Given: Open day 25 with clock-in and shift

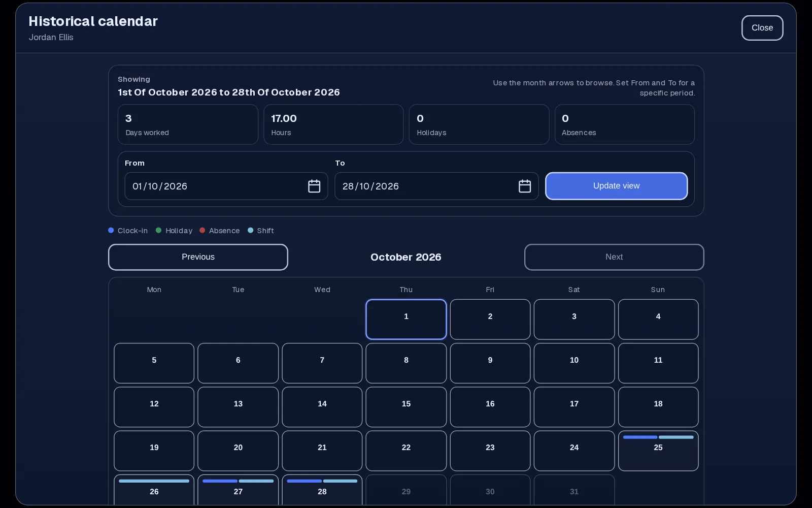Looking at the screenshot, I should click(x=658, y=451).
